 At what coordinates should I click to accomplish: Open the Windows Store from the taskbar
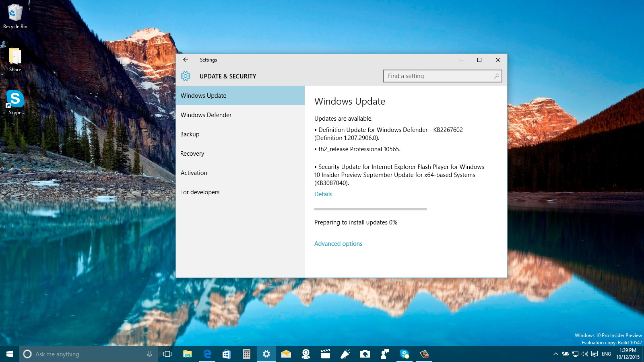[x=227, y=354]
